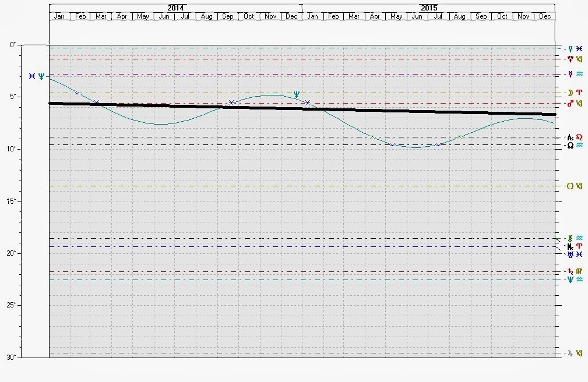Select the 2015 year header
The width and height of the screenshot is (588, 382).
pos(428,8)
